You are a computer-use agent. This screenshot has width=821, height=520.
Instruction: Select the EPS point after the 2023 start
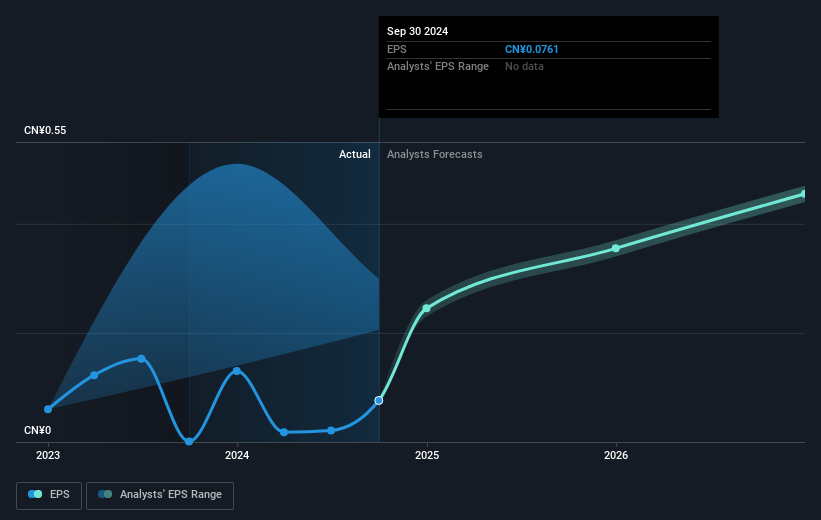pos(94,375)
